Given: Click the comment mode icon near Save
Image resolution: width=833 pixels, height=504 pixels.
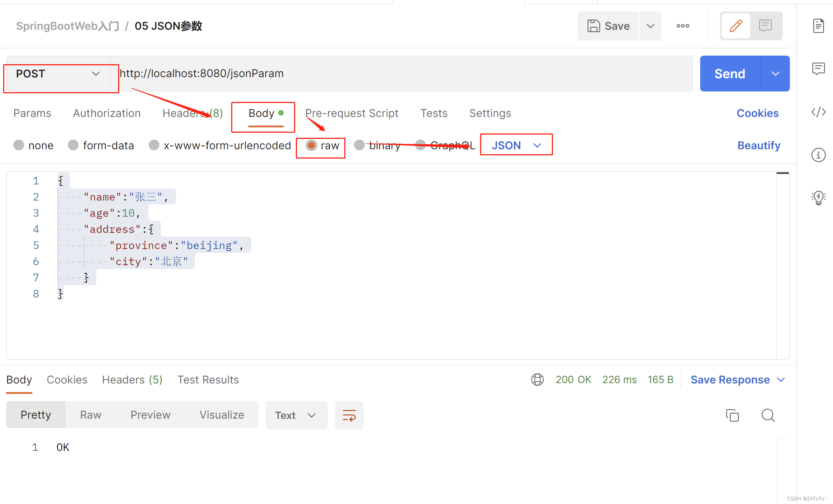Looking at the screenshot, I should pyautogui.click(x=765, y=26).
